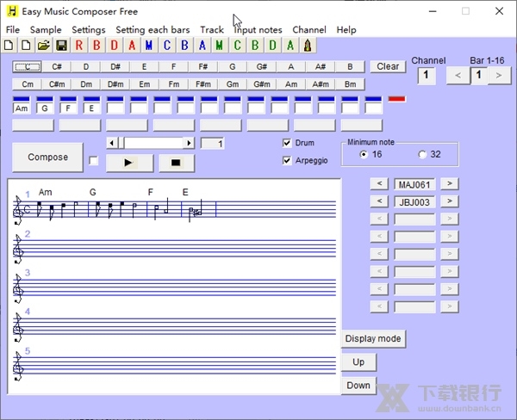Click the Channel number field
This screenshot has width=517, height=420.
tap(427, 76)
